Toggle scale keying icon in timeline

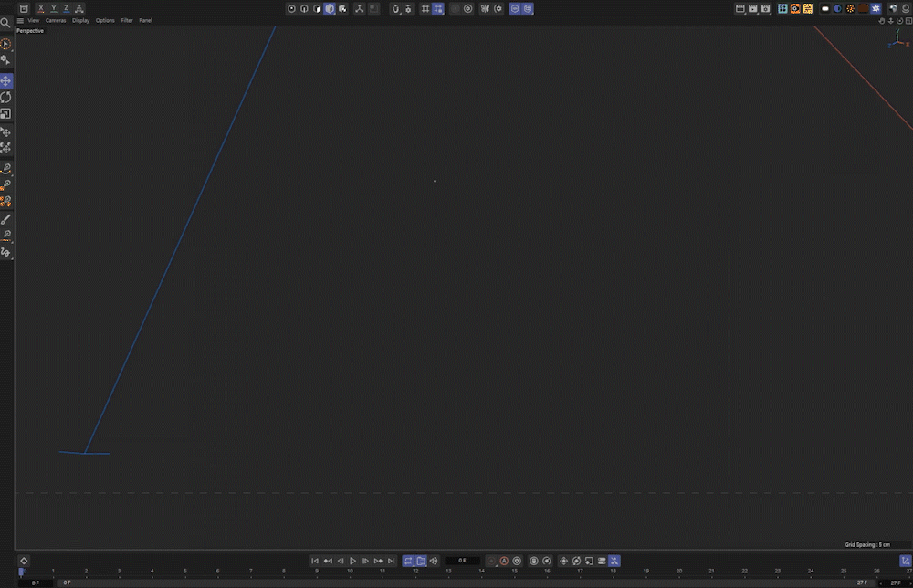589,561
